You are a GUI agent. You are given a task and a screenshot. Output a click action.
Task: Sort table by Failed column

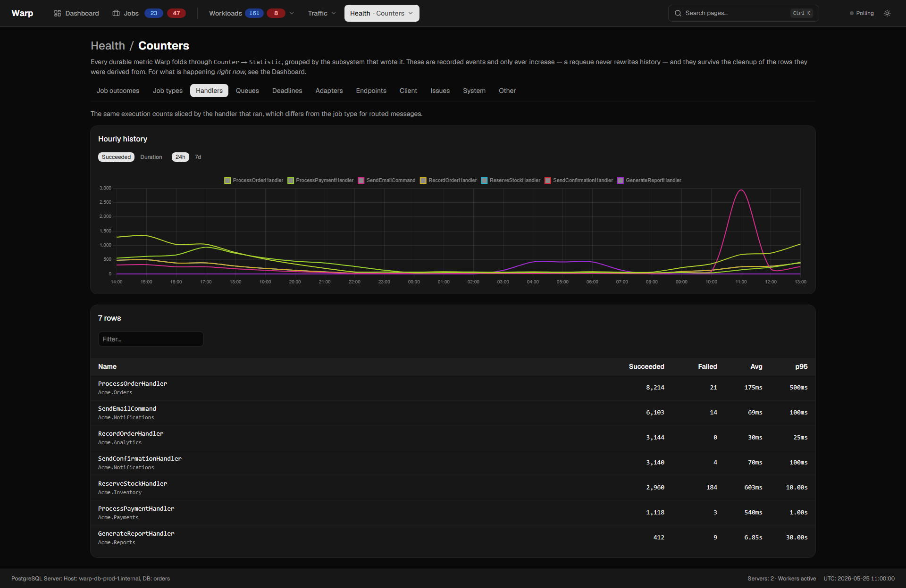707,366
